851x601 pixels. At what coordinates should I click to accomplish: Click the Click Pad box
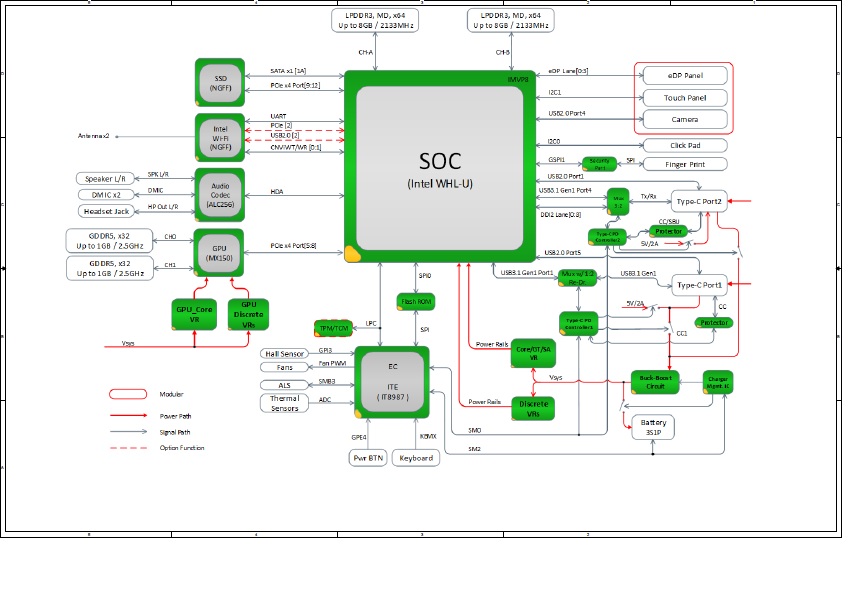(685, 145)
